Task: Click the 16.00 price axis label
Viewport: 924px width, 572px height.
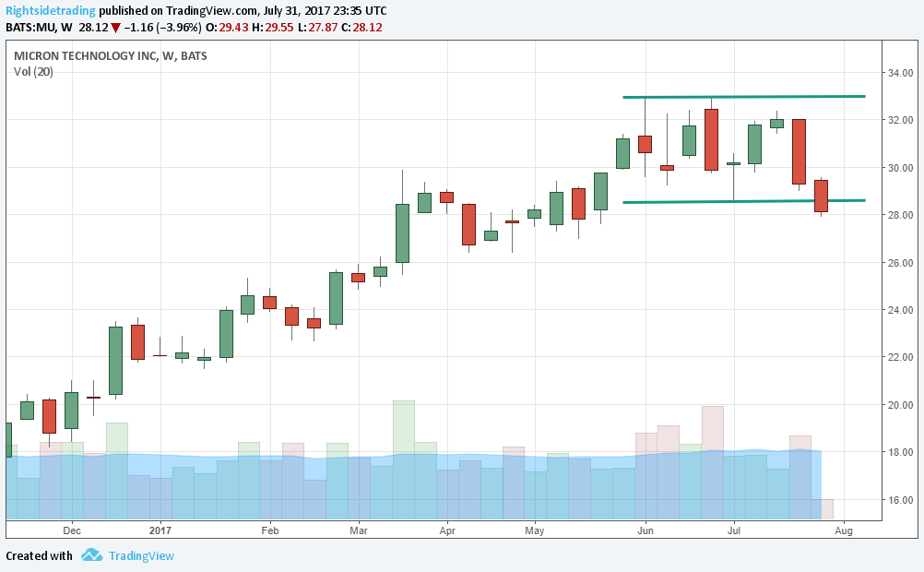Action: (x=900, y=499)
